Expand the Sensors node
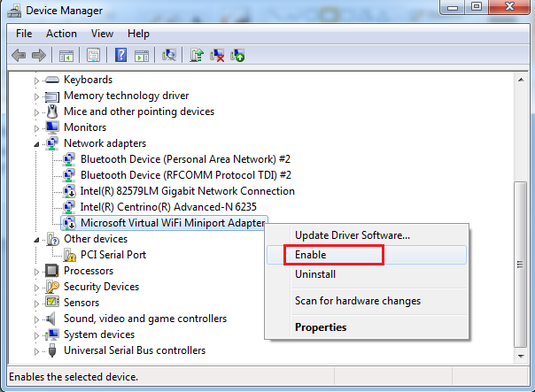 (x=36, y=304)
